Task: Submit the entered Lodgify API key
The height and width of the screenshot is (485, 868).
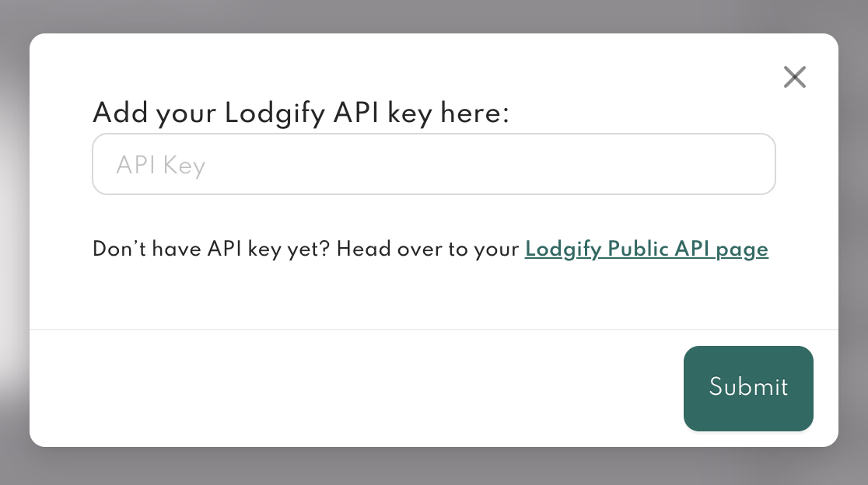Action: tap(748, 388)
